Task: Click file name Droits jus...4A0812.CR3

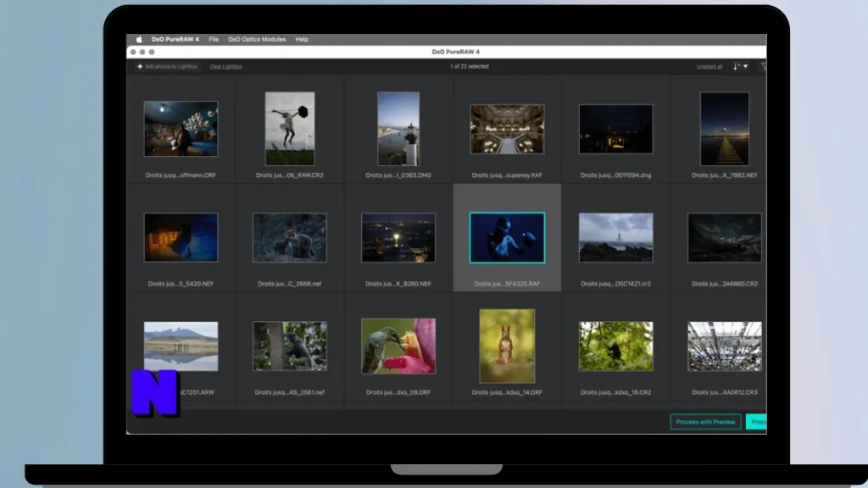Action: 724,392
